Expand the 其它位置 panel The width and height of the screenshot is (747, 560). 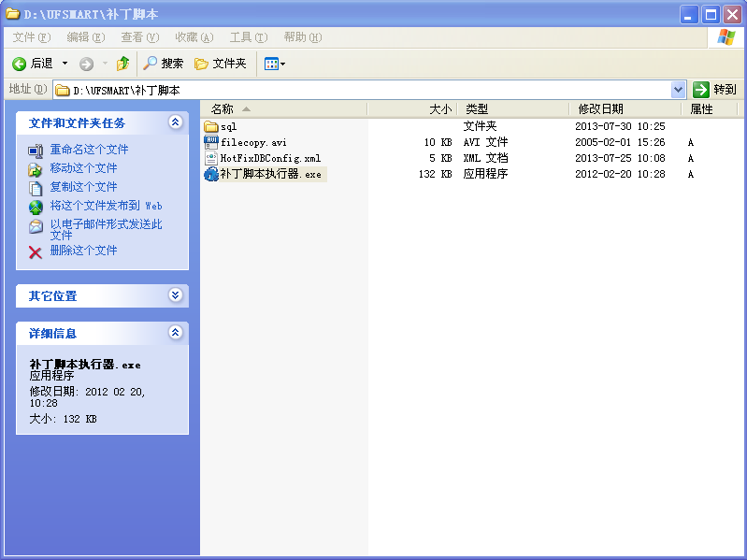tap(176, 295)
